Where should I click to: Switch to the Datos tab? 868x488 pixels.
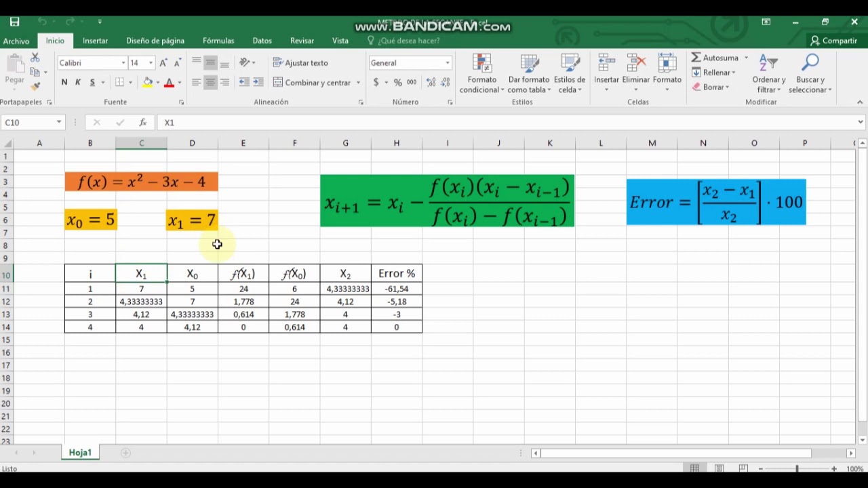(x=262, y=41)
